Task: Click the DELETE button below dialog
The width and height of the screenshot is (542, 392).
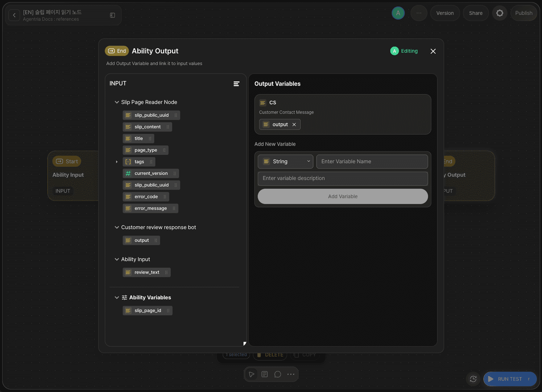Action: [270, 355]
